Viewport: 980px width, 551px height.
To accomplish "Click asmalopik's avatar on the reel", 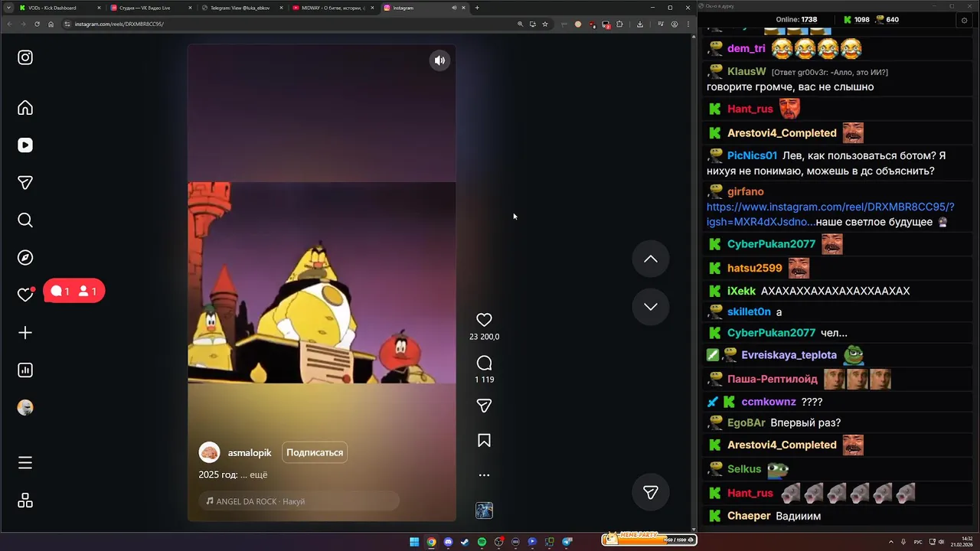I will tap(209, 452).
